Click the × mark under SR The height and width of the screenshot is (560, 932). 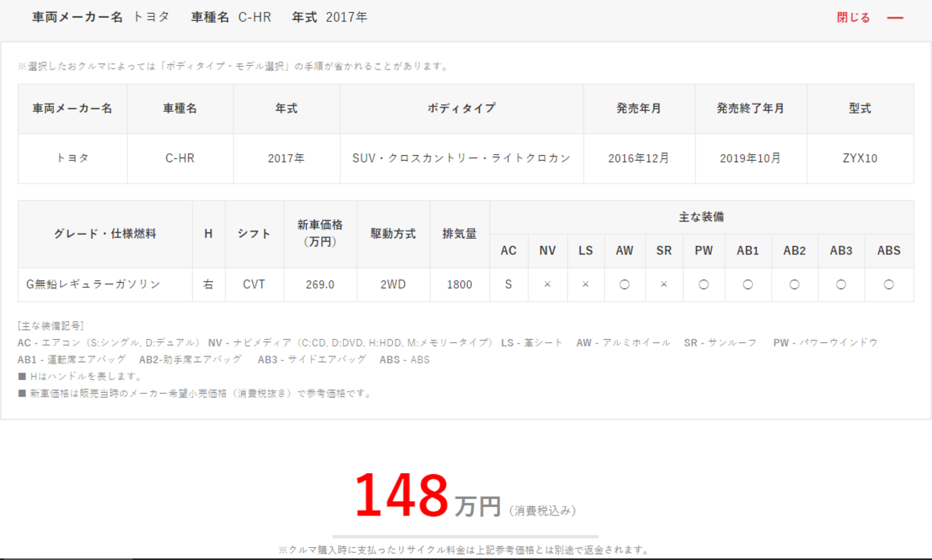coord(664,285)
